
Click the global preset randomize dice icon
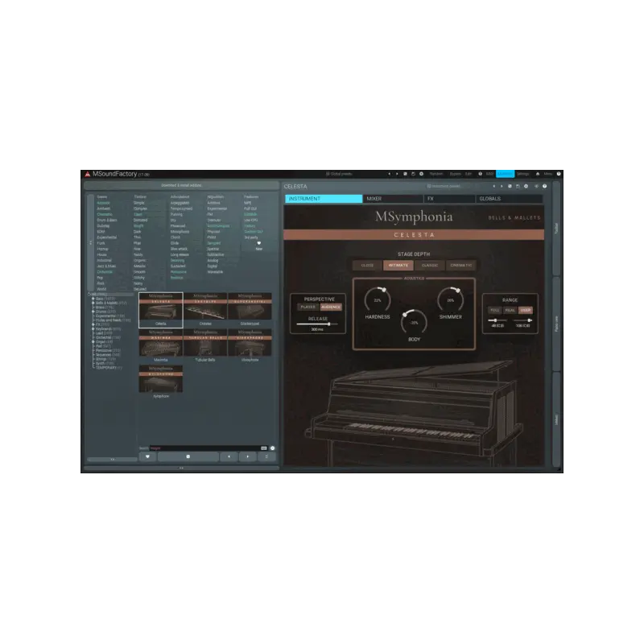405,174
